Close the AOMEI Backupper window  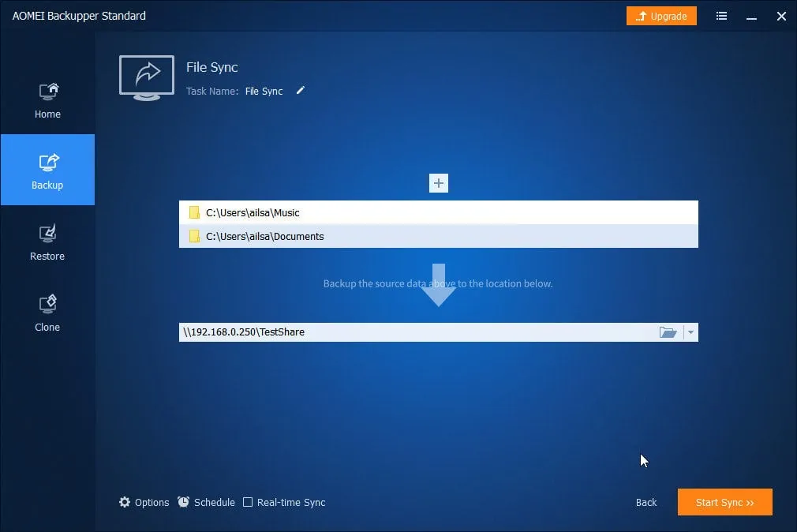click(781, 17)
